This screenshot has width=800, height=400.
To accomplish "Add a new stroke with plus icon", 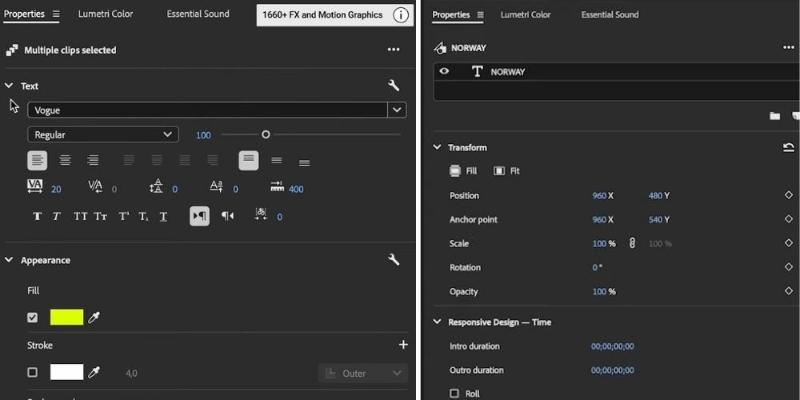I will coord(403,345).
